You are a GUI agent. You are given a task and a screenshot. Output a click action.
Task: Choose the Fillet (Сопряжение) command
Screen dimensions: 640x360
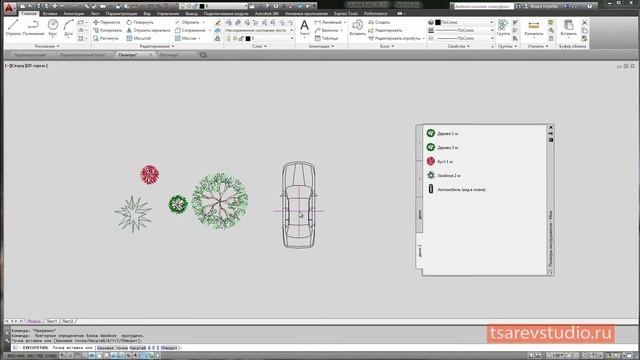pos(190,30)
